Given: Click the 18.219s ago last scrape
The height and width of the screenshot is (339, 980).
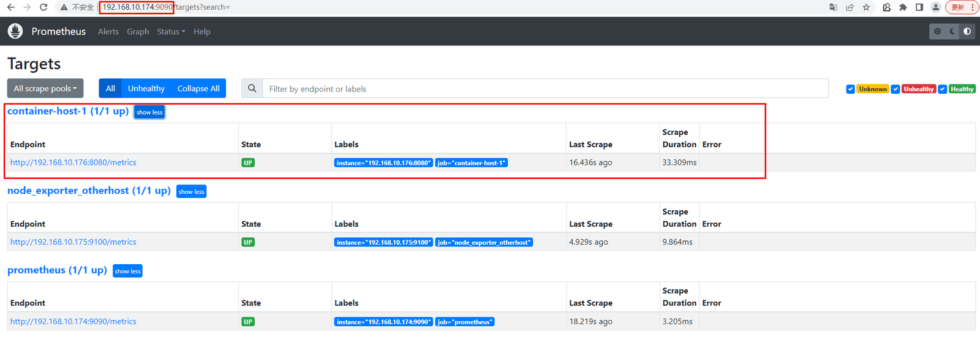Looking at the screenshot, I should pos(590,321).
